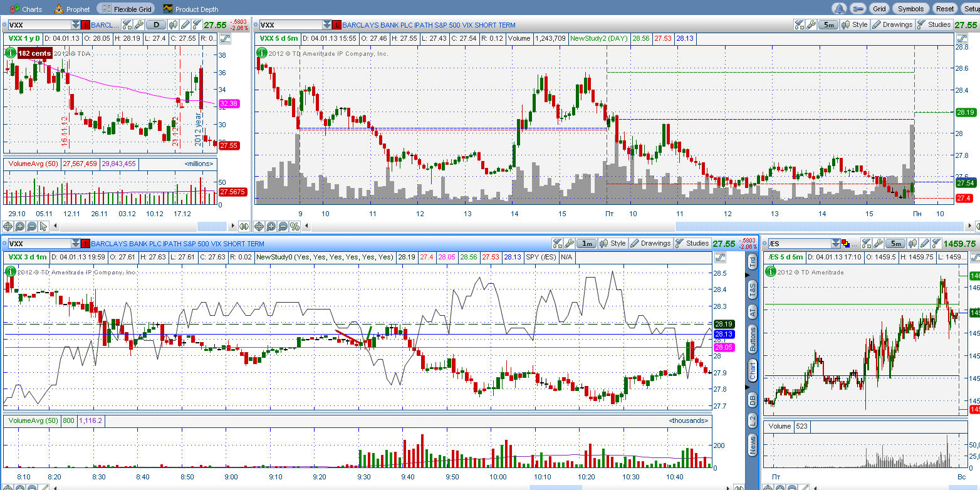980x490 pixels.
Task: Expand the /ES symbol dropdown
Action: click(836, 244)
